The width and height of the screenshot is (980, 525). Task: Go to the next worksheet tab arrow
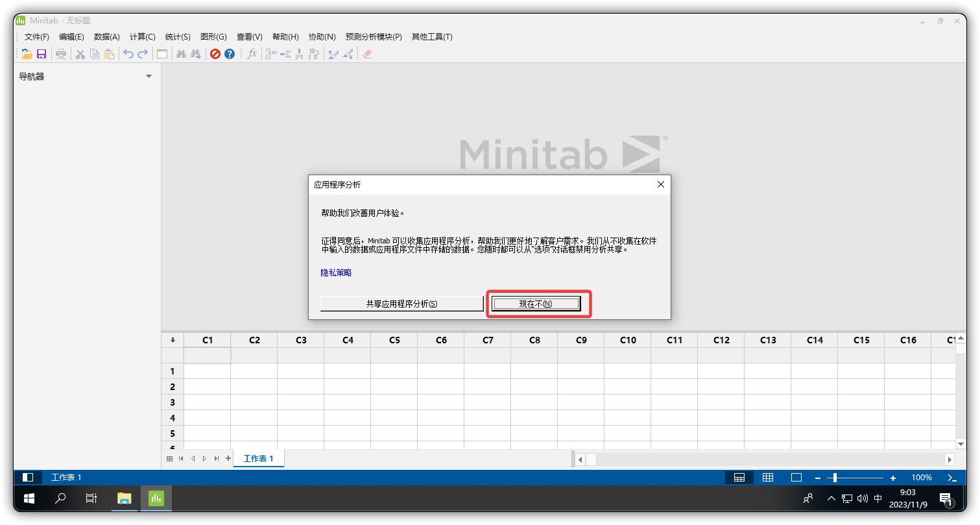pos(204,459)
